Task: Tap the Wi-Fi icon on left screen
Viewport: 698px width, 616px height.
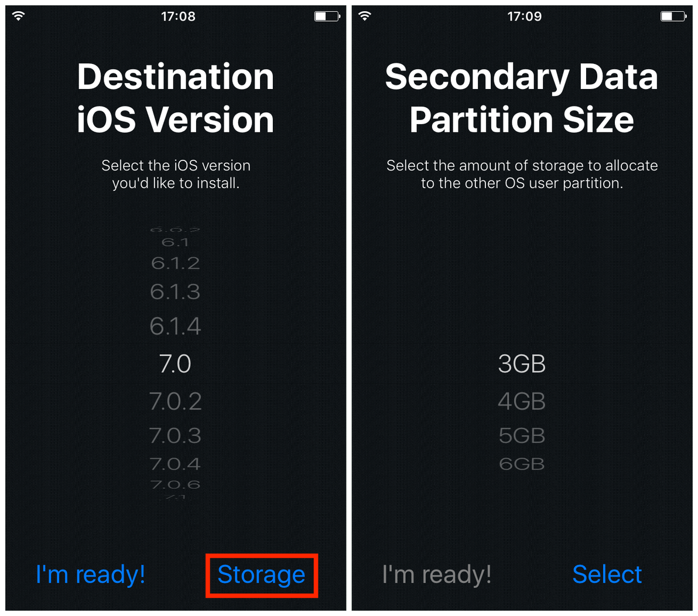Action: [18, 16]
